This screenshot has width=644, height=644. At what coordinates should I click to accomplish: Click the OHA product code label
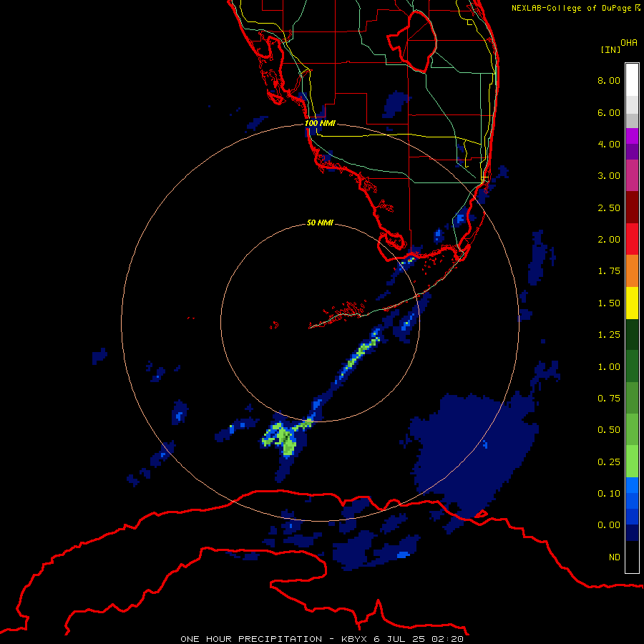pos(629,43)
